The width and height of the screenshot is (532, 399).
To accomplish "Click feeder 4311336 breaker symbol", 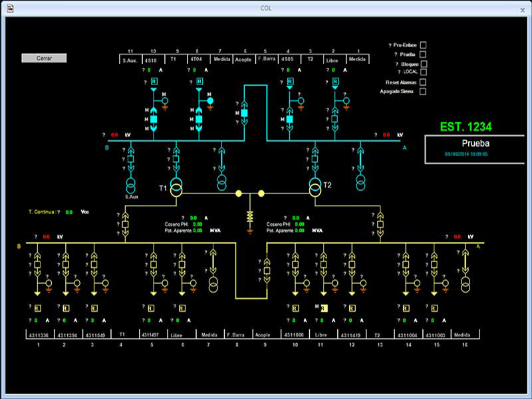I will point(38,264).
